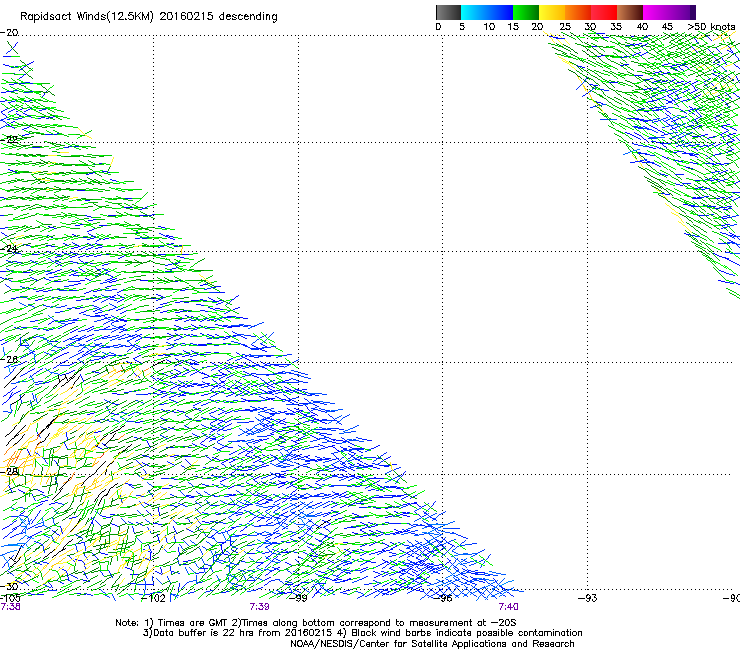This screenshot has height=650, width=740.
Task: Click the '-93' longitude axis label
Action: (588, 598)
